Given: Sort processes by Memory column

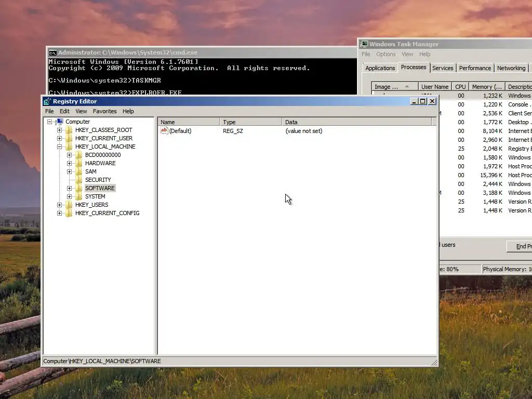Looking at the screenshot, I should click(487, 87).
